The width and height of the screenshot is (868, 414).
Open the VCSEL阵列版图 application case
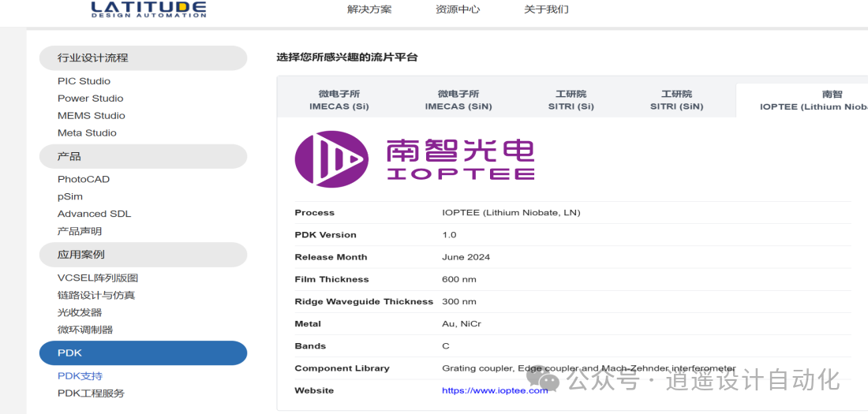98,278
